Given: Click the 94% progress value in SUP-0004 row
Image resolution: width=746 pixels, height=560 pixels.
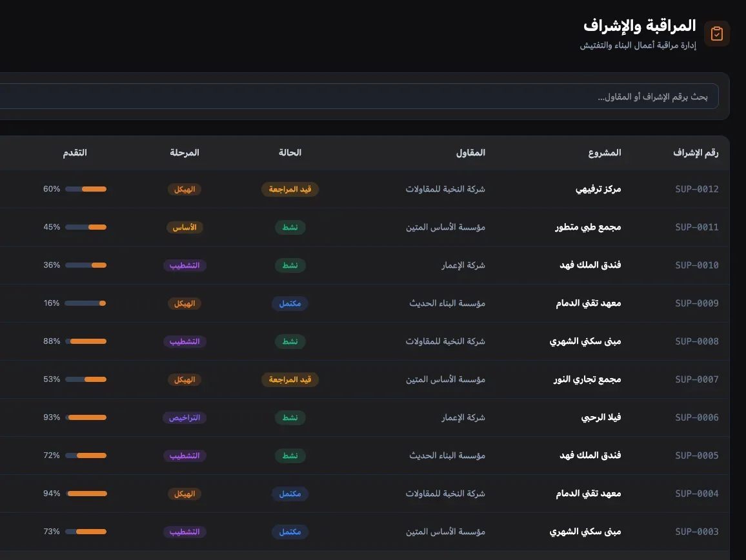Looking at the screenshot, I should pos(52,494).
